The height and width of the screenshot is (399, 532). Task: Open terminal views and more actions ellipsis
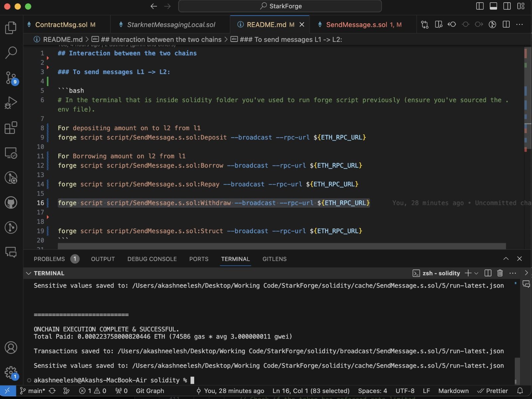513,273
